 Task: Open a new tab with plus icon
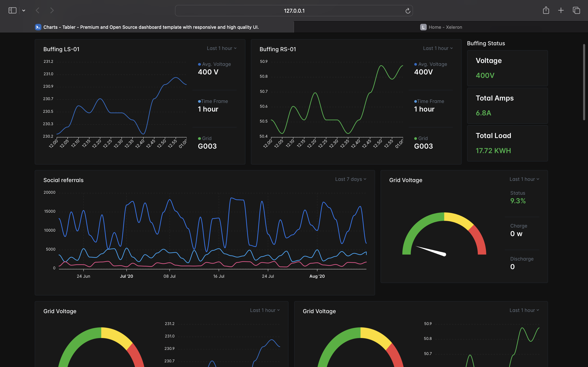[561, 10]
